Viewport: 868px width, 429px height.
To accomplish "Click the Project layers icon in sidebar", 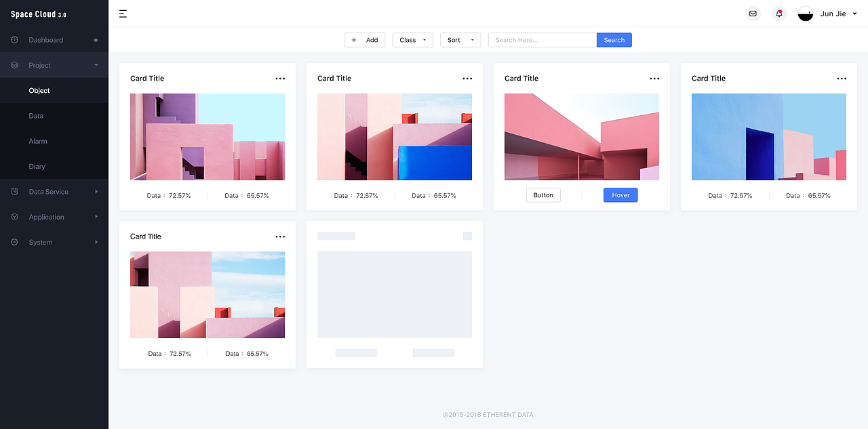I will (x=14, y=65).
